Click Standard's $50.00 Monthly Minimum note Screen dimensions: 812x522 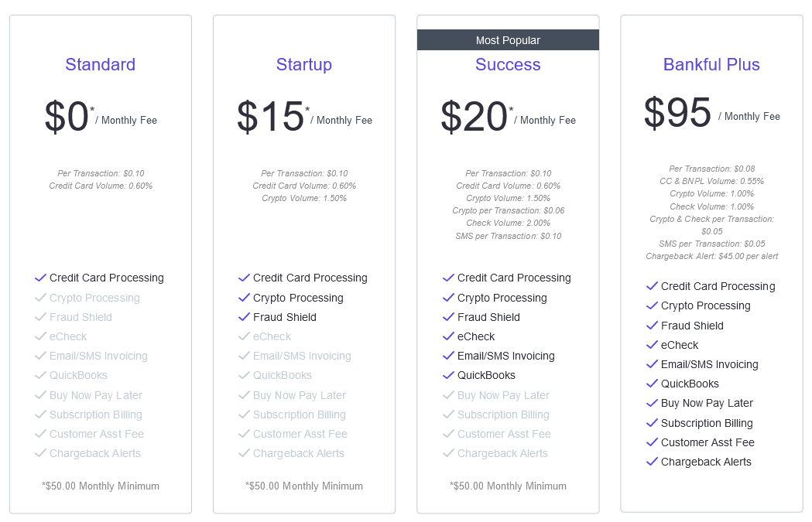[101, 486]
